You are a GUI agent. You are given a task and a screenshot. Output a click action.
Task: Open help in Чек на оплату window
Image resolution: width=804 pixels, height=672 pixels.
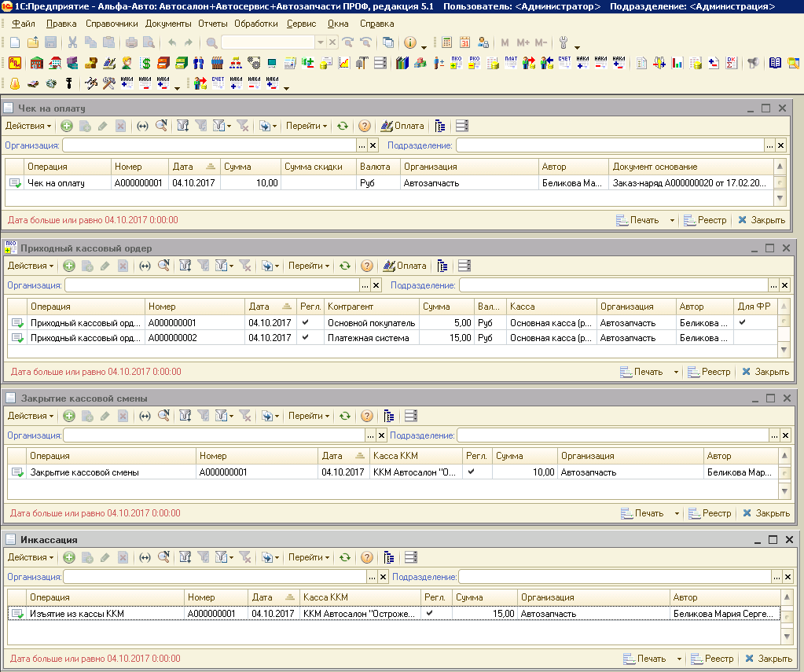pos(365,126)
